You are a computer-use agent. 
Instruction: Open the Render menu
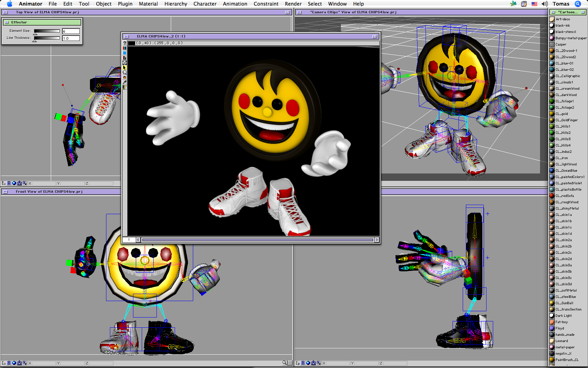click(293, 4)
